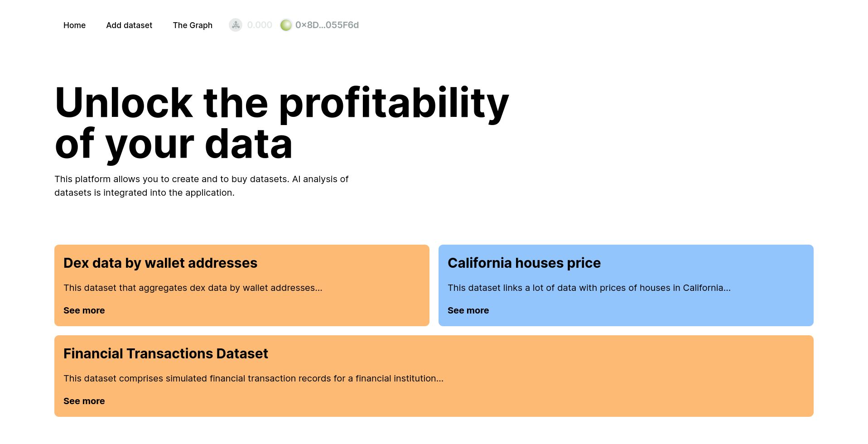Click the token balance network icon
Image resolution: width=868 pixels, height=444 pixels.
click(236, 25)
